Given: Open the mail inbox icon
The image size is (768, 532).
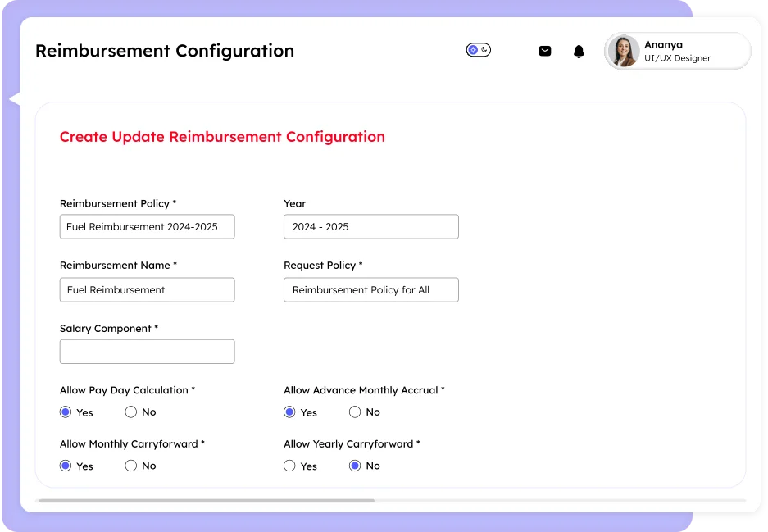Looking at the screenshot, I should 544,51.
